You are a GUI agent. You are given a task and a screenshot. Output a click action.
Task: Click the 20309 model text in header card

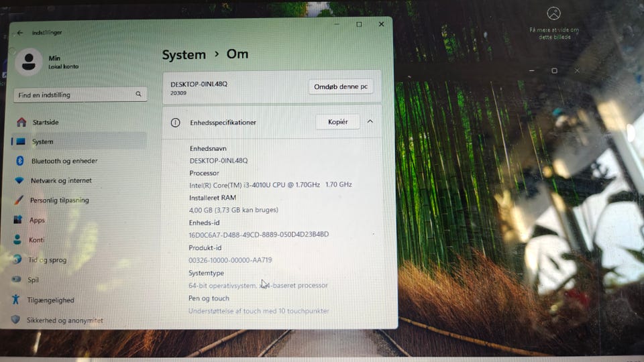click(178, 93)
